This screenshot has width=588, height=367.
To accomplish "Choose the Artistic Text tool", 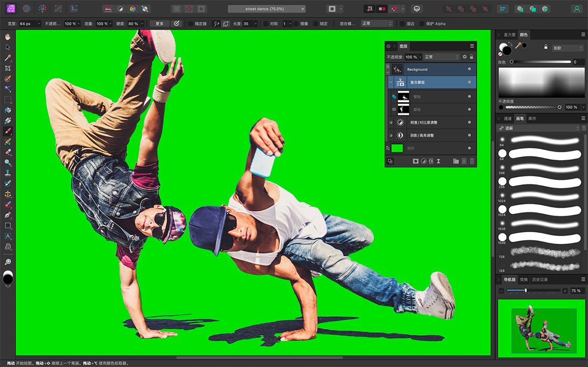I will pyautogui.click(x=8, y=236).
